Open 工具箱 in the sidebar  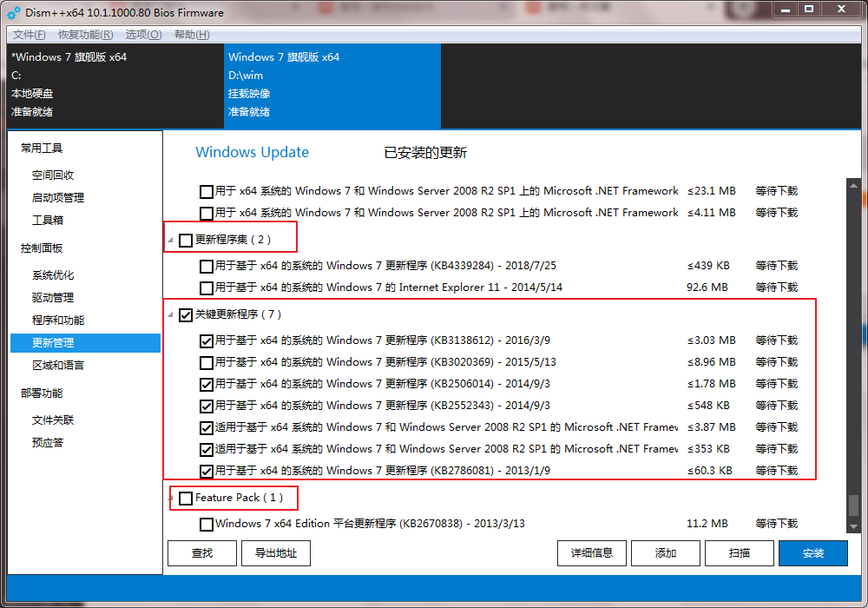tap(47, 221)
